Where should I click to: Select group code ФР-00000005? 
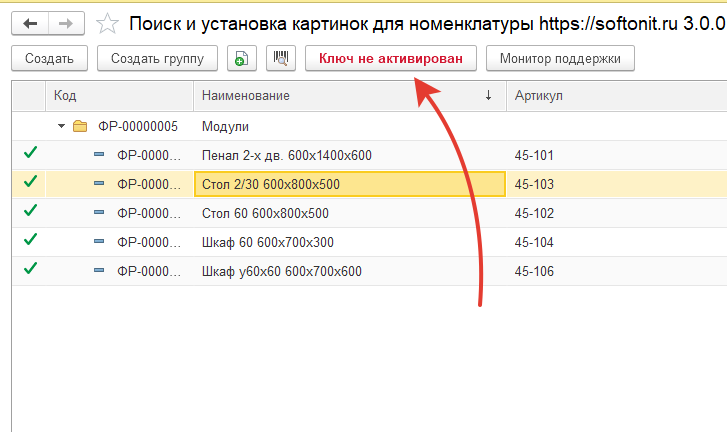(x=138, y=127)
